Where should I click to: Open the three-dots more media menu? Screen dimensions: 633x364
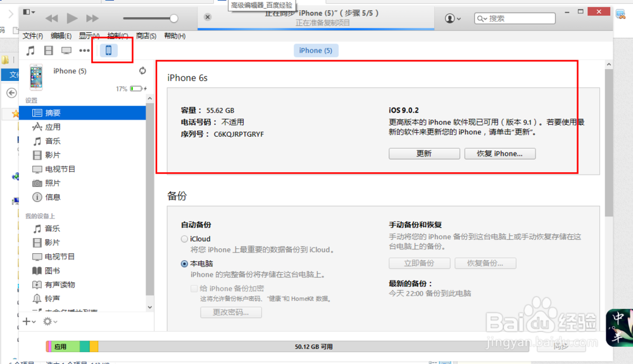tap(84, 51)
